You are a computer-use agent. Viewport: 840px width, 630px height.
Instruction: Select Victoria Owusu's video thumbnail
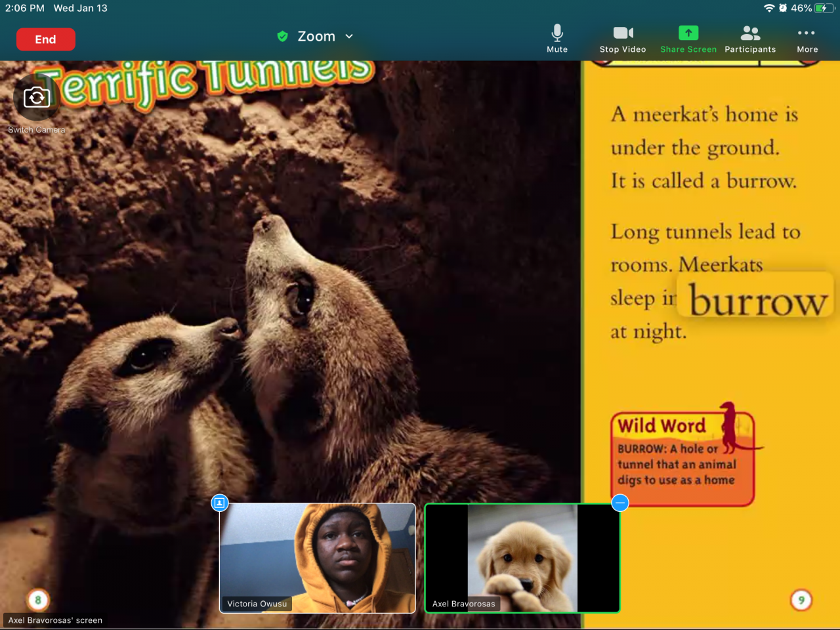click(x=318, y=558)
